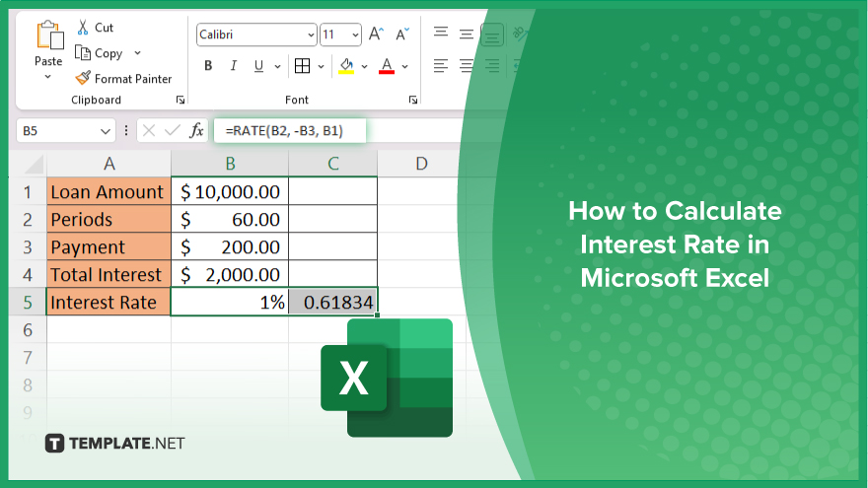
Task: Toggle Bold formatting
Action: pyautogui.click(x=208, y=66)
